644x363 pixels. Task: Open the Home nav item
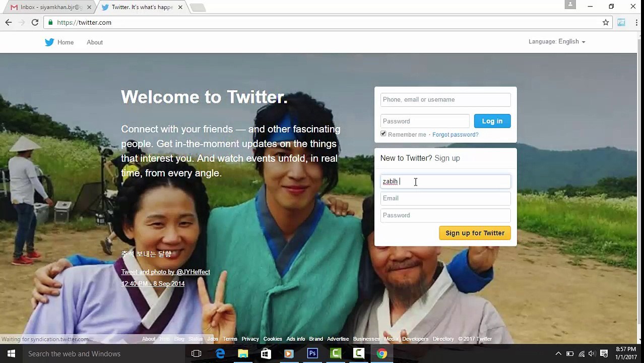[66, 42]
